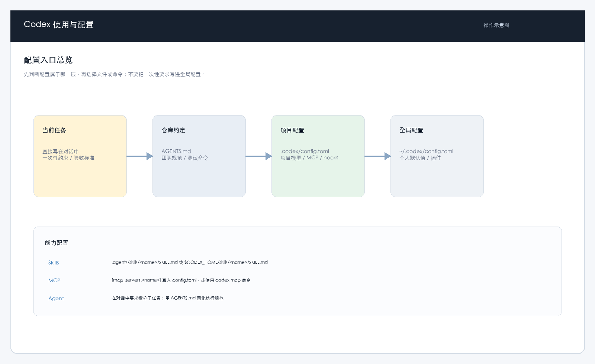This screenshot has height=364, width=595.
Task: Open the '项目配置' card
Action: (x=318, y=156)
